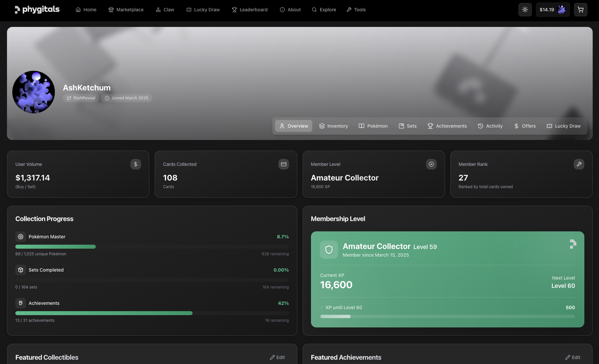Click the plus circle icon on Member Level
Viewport: 599px width, 364px height.
[x=431, y=164]
